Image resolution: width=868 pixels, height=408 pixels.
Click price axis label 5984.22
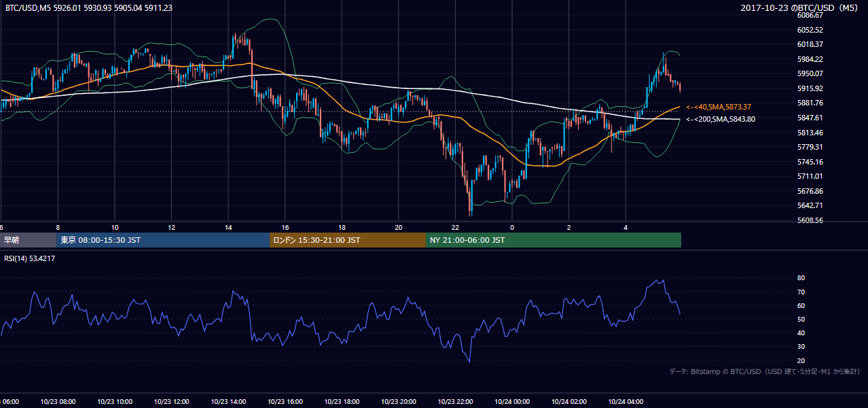click(x=810, y=59)
